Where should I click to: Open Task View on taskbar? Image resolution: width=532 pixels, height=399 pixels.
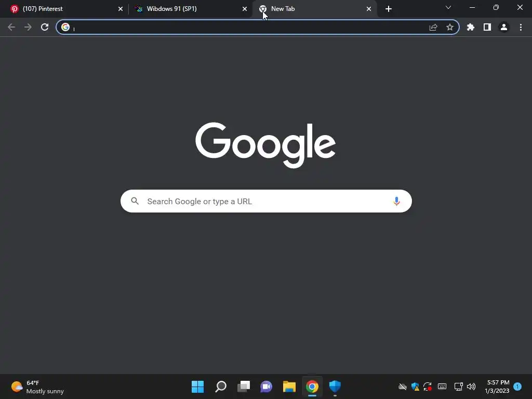tap(244, 387)
